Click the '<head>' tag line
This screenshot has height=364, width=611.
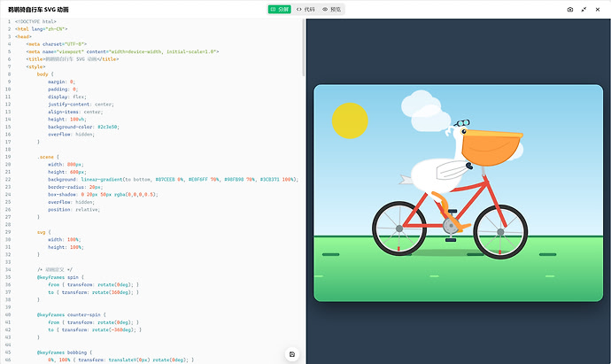(x=23, y=36)
